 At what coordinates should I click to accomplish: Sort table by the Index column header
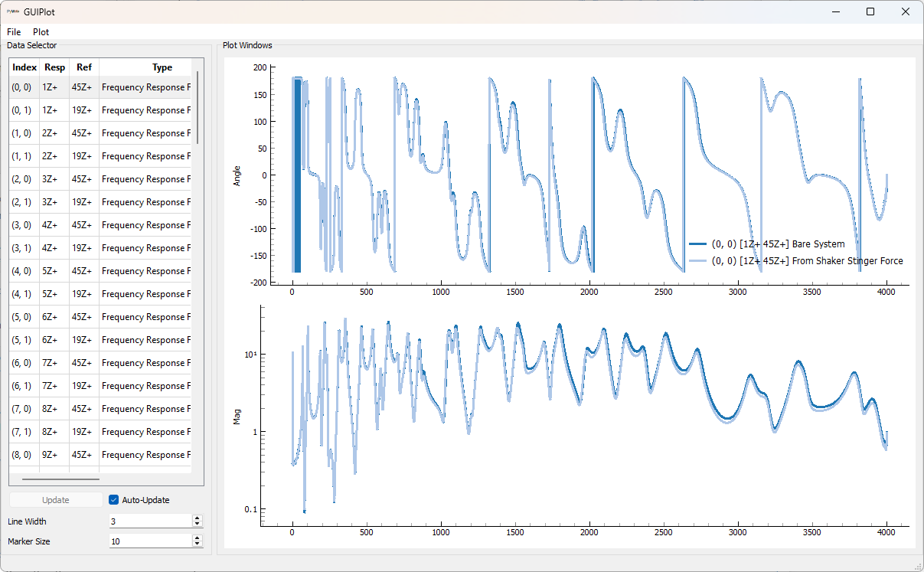coord(24,67)
